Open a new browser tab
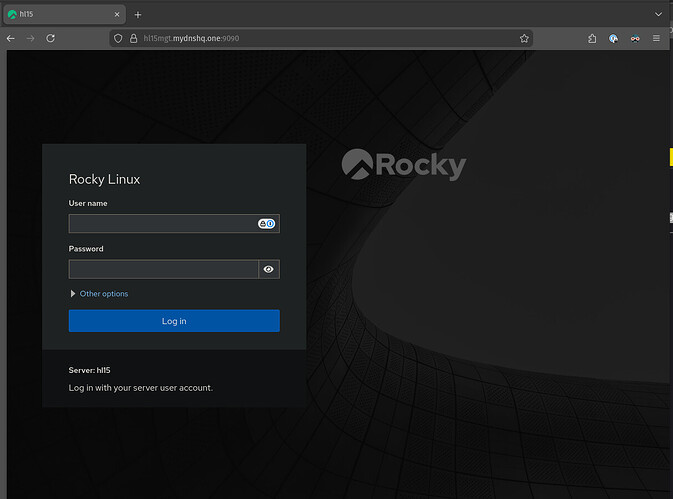Screen dimensions: 673x499 coord(138,15)
